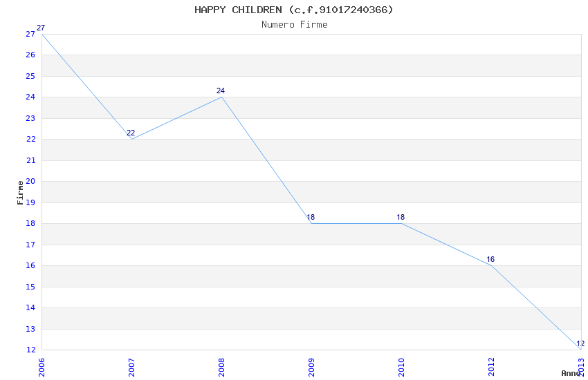Image resolution: width=588 pixels, height=380 pixels.
Task: Click the 18 data label above 2009
Action: coord(311,218)
